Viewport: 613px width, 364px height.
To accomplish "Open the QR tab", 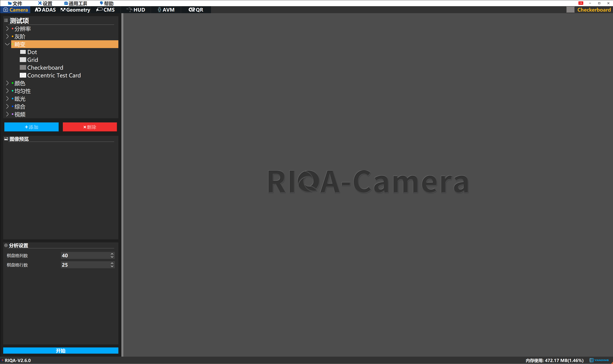I will 196,10.
